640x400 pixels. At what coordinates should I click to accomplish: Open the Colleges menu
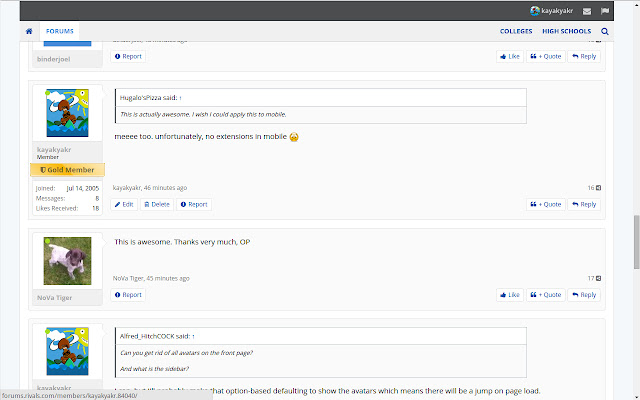(516, 31)
